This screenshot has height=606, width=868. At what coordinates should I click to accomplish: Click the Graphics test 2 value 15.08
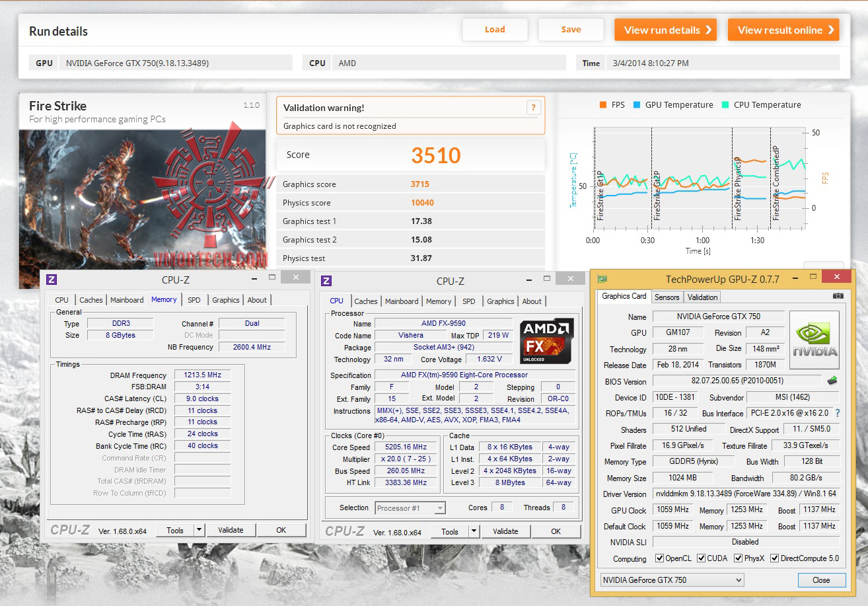421,240
